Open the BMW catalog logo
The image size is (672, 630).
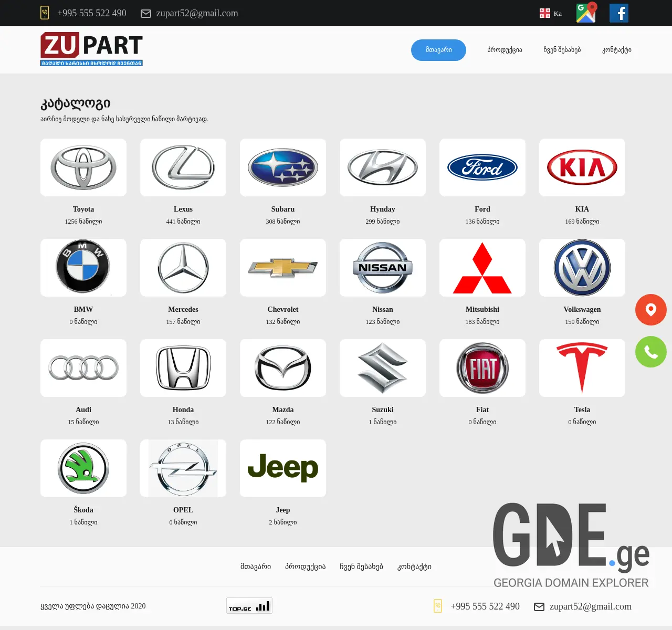tap(83, 268)
